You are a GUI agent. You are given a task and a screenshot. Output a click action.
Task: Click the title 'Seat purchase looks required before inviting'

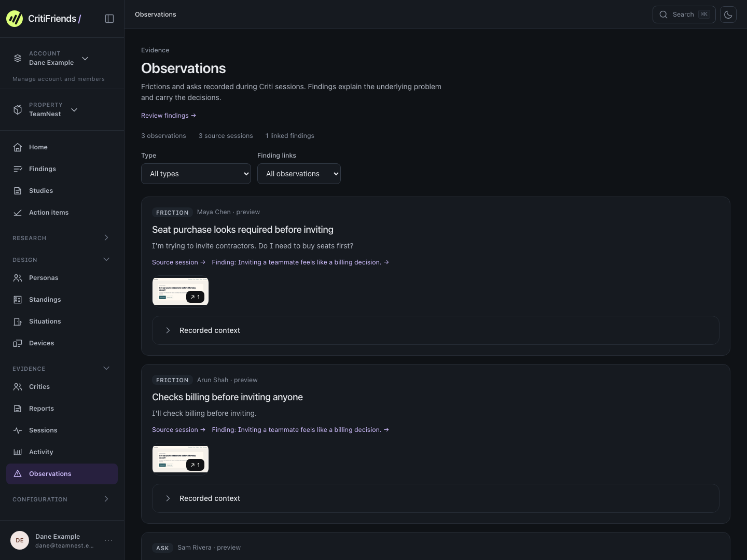point(243,230)
